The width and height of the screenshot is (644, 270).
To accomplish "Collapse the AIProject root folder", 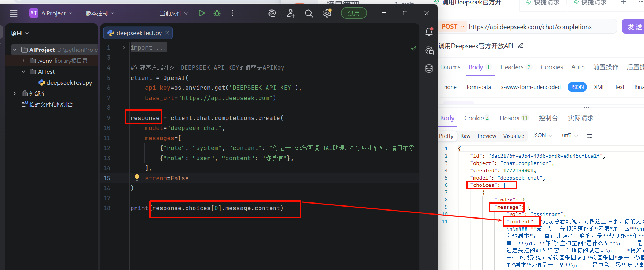I will point(15,50).
